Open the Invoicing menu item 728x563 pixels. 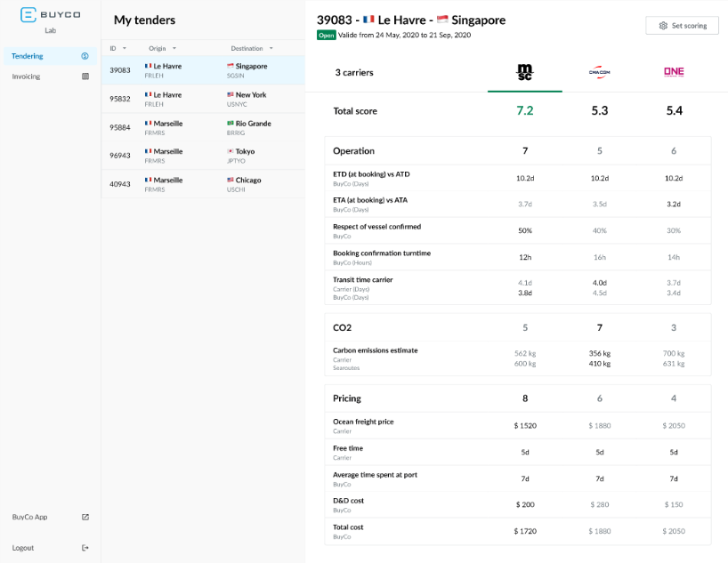[26, 76]
